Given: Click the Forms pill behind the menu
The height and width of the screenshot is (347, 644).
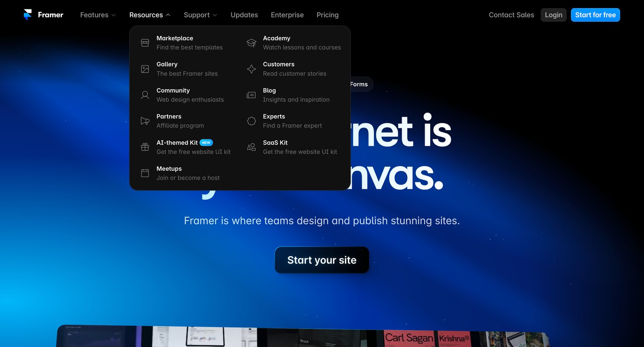Looking at the screenshot, I should 361,84.
